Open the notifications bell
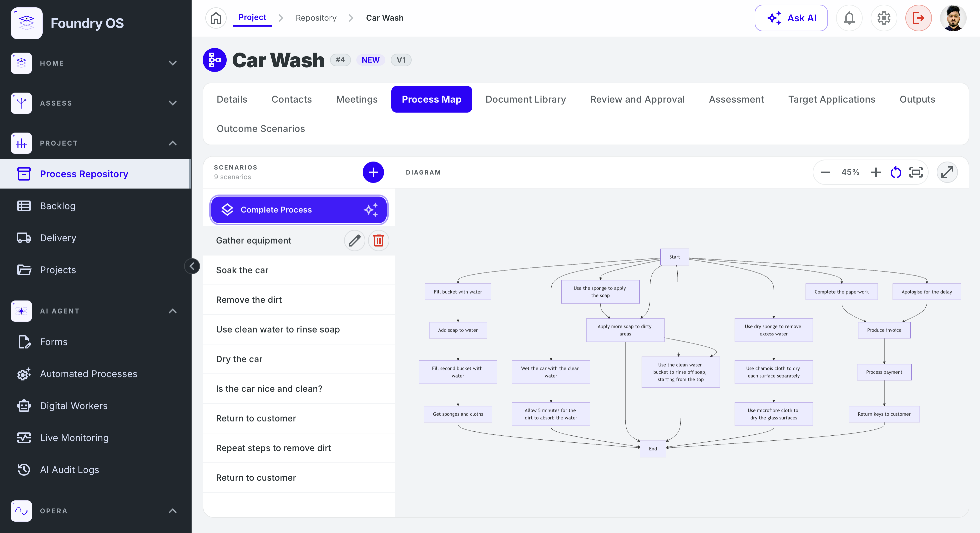Screen dimensions: 980x533 point(849,18)
